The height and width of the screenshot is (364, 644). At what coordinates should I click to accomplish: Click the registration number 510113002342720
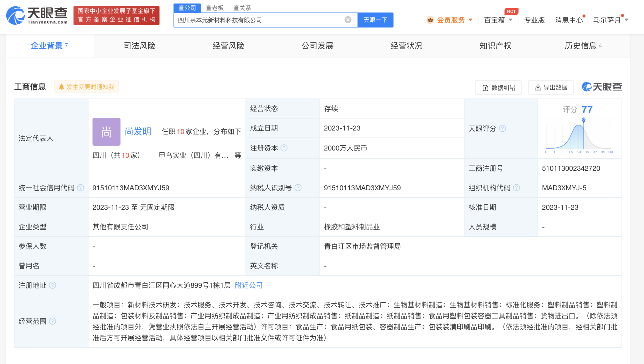[x=571, y=168]
